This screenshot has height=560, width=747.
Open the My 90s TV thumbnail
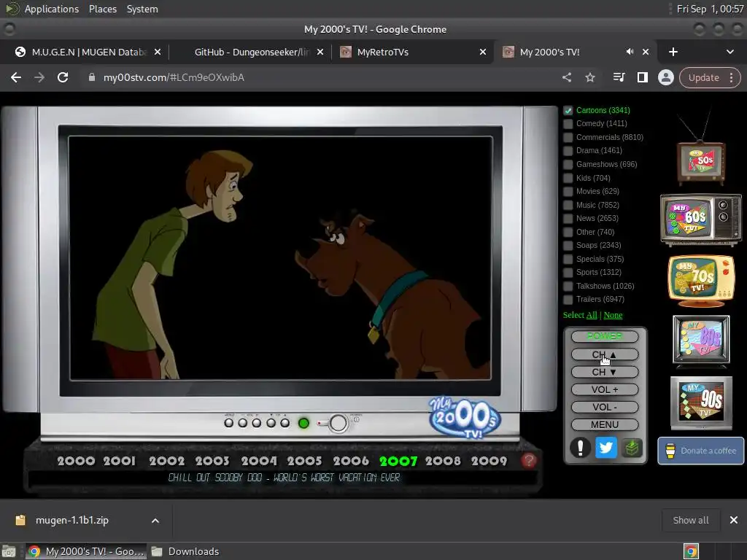701,402
